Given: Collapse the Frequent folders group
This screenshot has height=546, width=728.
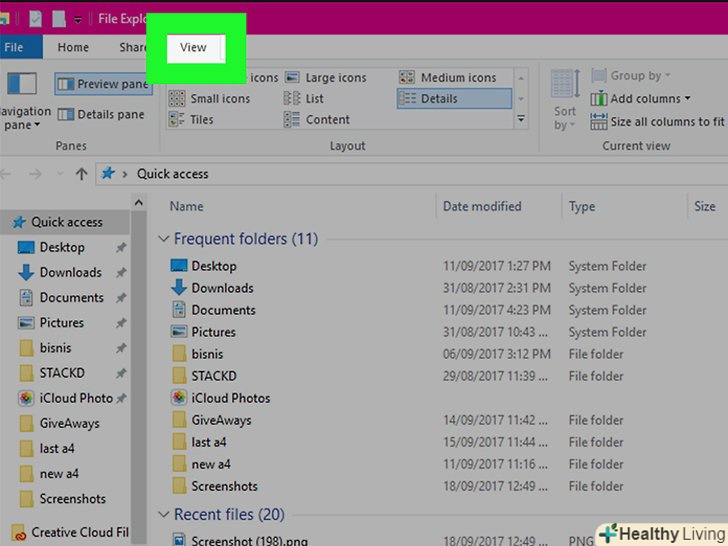Looking at the screenshot, I should 163,239.
